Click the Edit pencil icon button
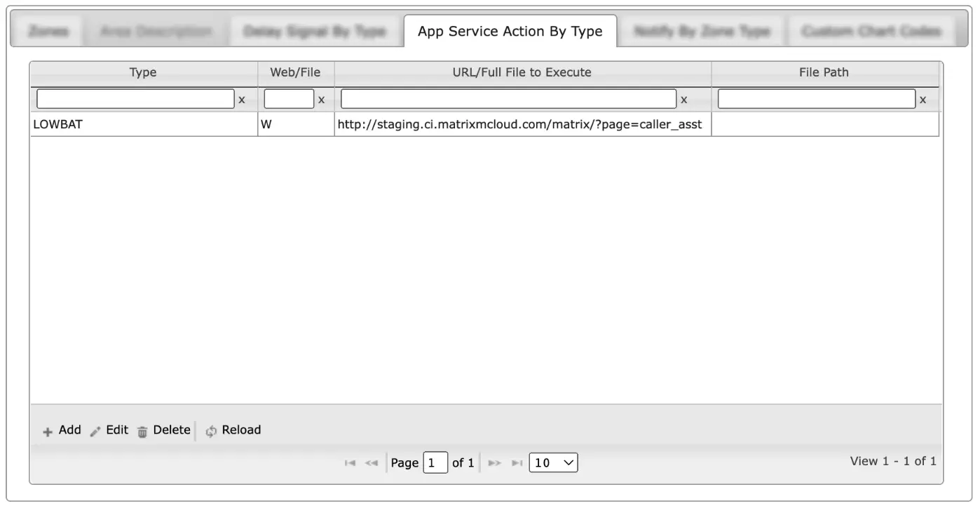980x508 pixels. (109, 430)
